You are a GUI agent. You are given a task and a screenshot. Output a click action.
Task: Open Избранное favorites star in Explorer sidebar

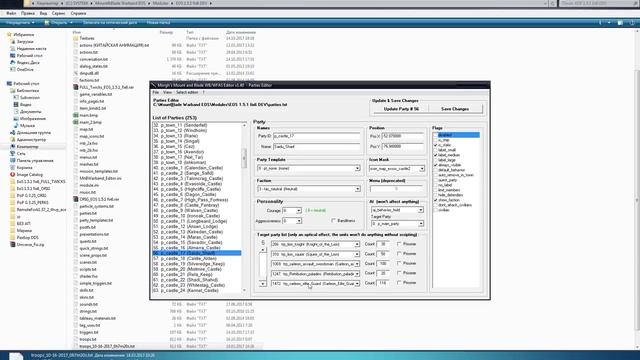(x=9, y=35)
